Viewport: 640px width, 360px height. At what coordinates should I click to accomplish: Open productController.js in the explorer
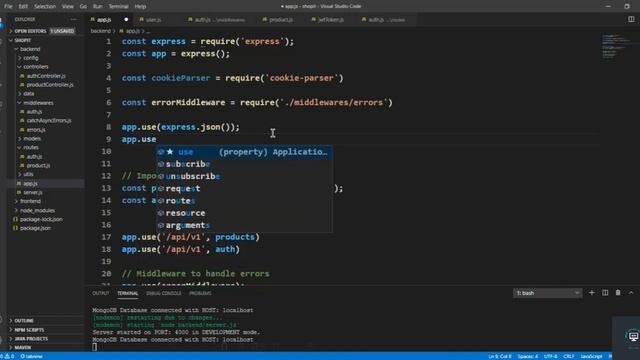coord(50,85)
